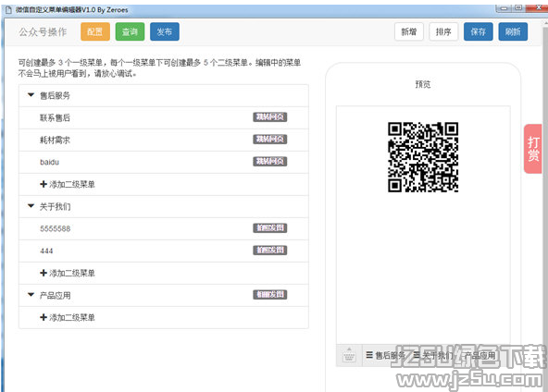Select the 耗材需求 submenu row
The height and width of the screenshot is (392, 548).
pos(164,140)
